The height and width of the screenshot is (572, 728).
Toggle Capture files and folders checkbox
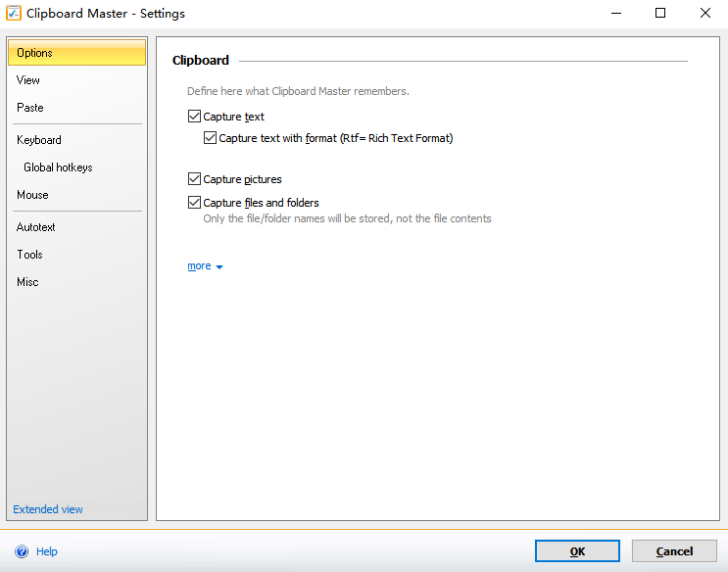[x=194, y=203]
